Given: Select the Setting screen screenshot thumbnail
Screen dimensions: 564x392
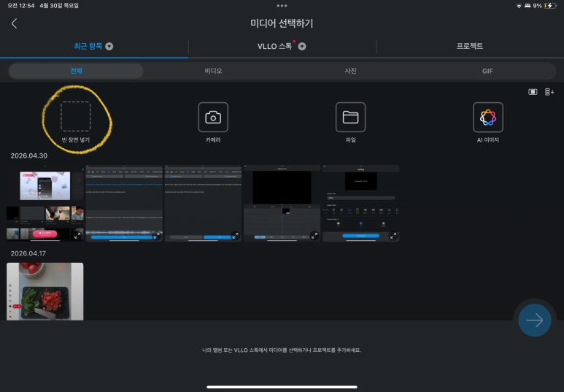Looking at the screenshot, I should 360,204.
